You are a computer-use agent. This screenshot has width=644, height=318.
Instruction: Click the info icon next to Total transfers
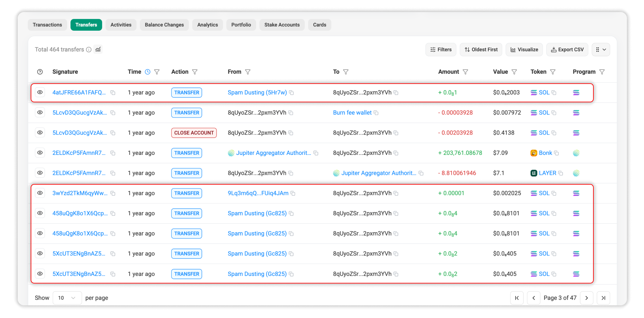(89, 49)
